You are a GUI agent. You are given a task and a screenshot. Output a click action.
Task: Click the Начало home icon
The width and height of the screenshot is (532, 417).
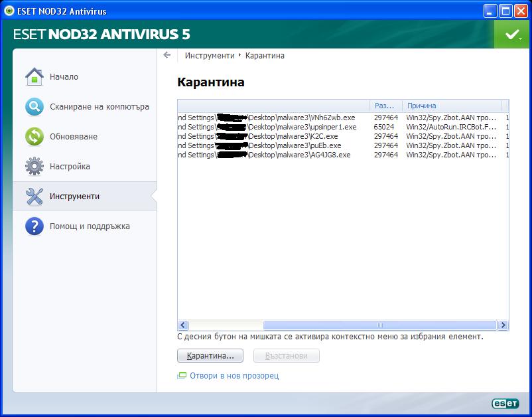pos(34,77)
